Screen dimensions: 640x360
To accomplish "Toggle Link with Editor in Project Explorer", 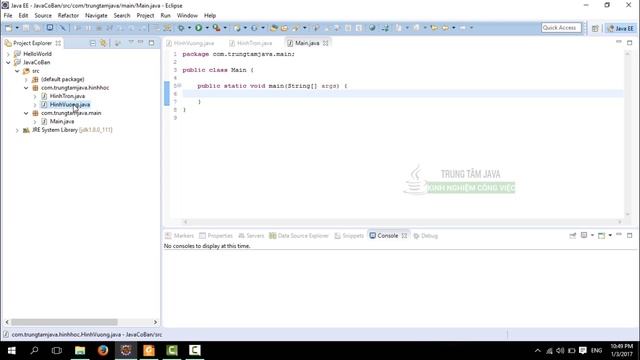I will (x=103, y=43).
